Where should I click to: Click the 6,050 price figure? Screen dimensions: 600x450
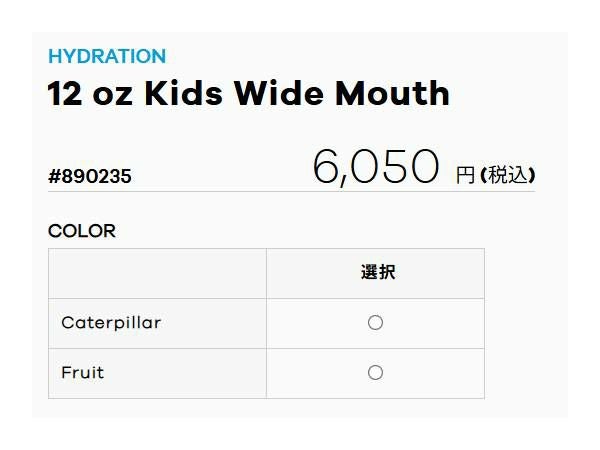[x=376, y=167]
